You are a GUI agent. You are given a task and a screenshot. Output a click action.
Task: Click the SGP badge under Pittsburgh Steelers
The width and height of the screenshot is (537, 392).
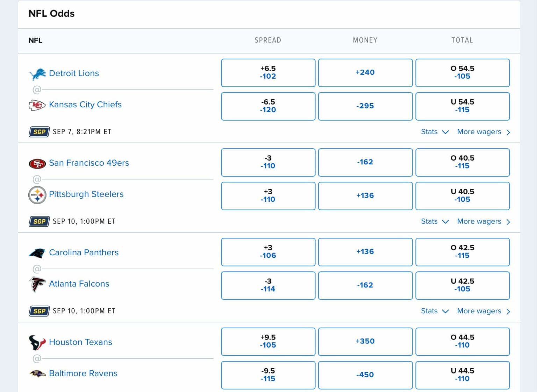(x=39, y=221)
